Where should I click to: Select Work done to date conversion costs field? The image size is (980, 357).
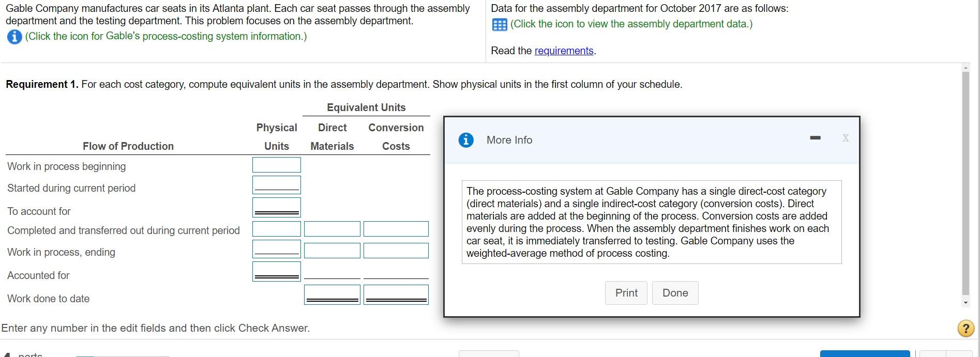396,294
